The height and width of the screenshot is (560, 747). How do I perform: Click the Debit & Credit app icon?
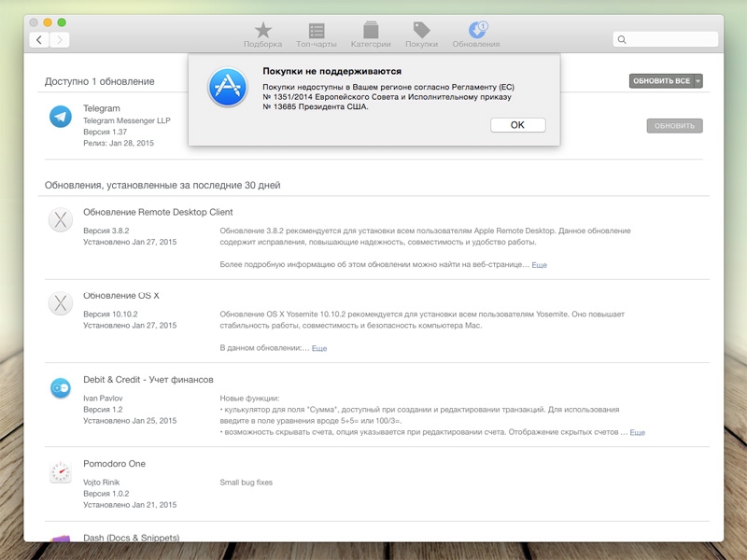61,387
